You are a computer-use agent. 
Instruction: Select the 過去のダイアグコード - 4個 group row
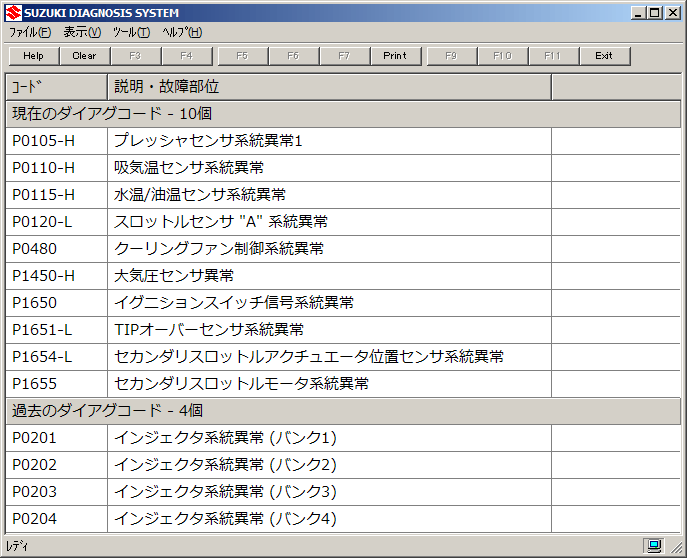pyautogui.click(x=343, y=410)
